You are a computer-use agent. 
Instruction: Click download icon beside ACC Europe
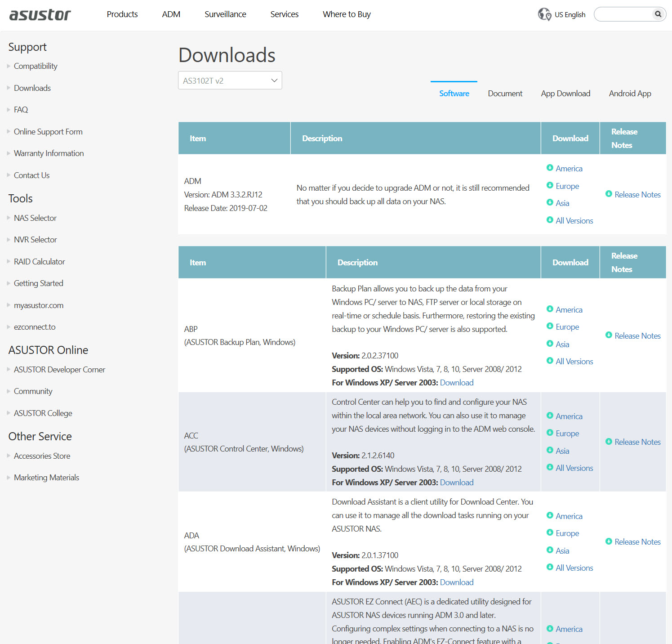(550, 433)
